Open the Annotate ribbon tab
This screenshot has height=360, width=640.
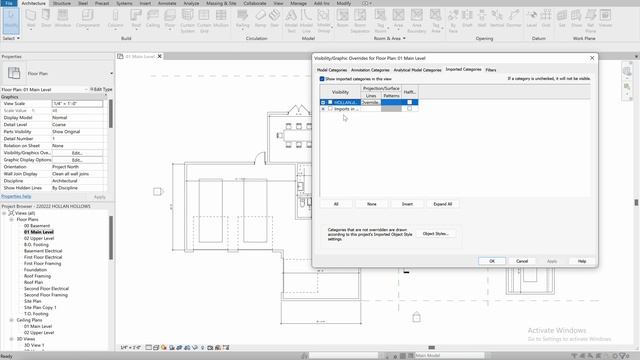(167, 3)
